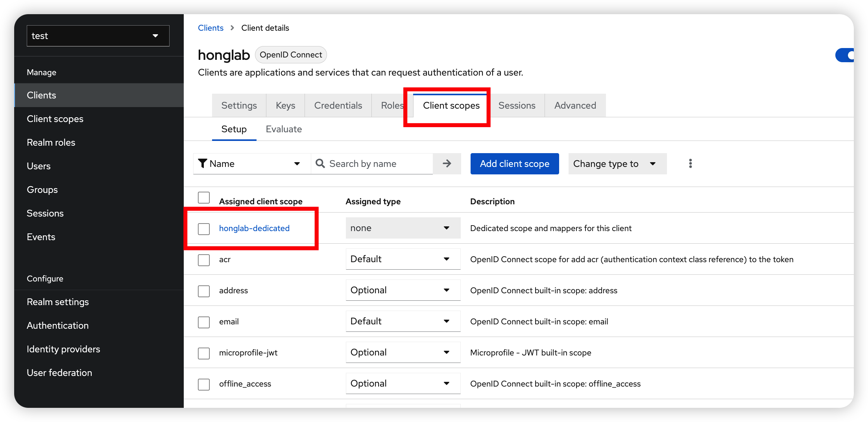
Task: Click the search arrow submit button
Action: tap(447, 163)
